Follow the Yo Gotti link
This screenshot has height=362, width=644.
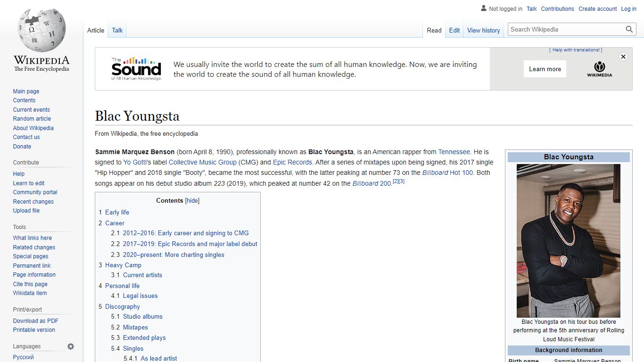coord(135,162)
